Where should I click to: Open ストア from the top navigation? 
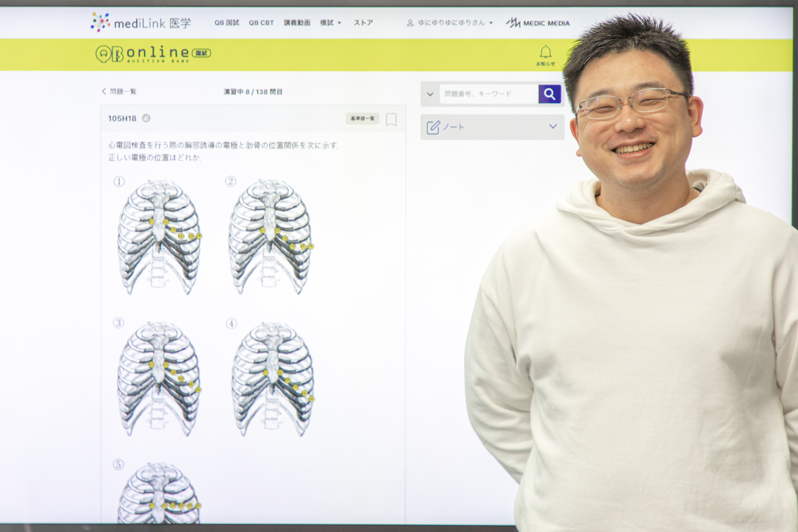(364, 23)
